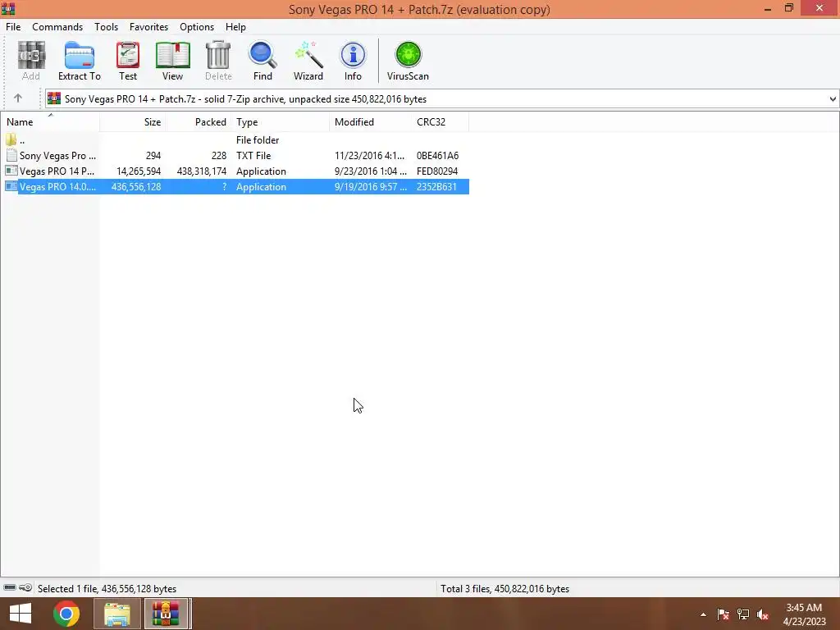Click the drive icon in status bar
This screenshot has height=630, width=840.
point(10,587)
